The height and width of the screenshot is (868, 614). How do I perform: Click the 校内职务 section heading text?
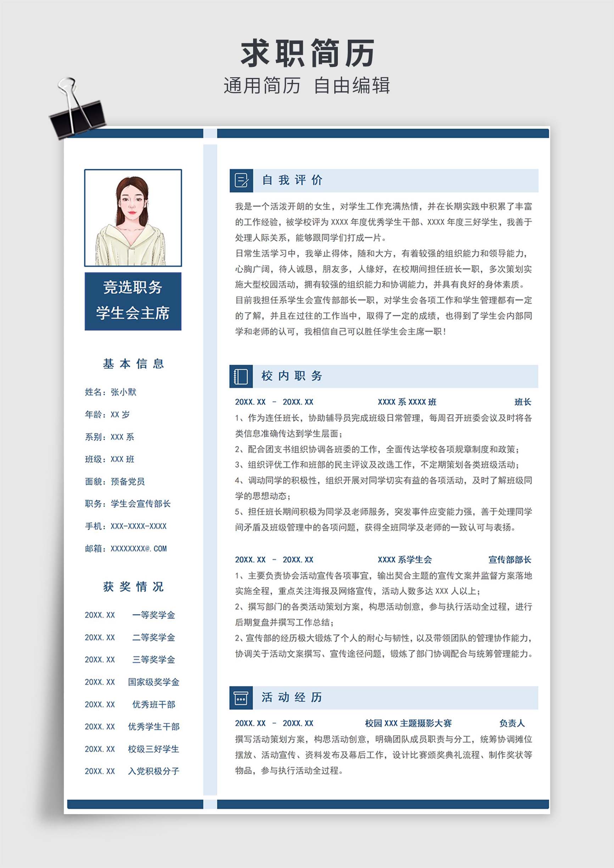[292, 376]
